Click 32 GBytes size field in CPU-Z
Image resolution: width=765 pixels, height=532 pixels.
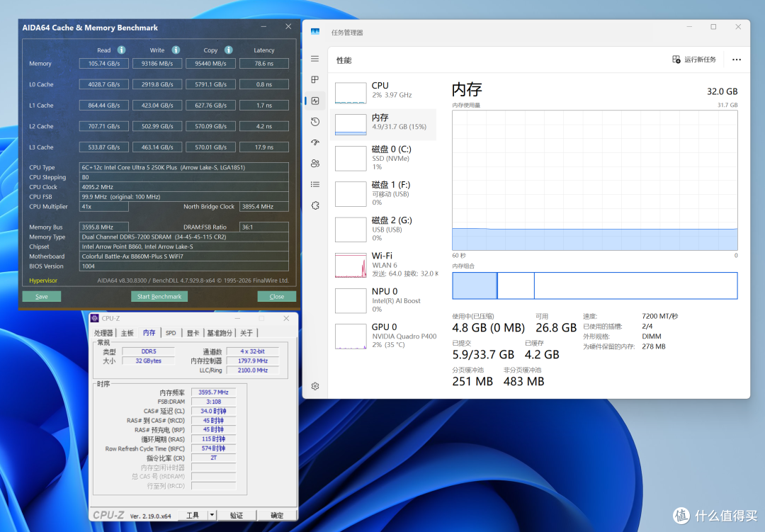148,361
